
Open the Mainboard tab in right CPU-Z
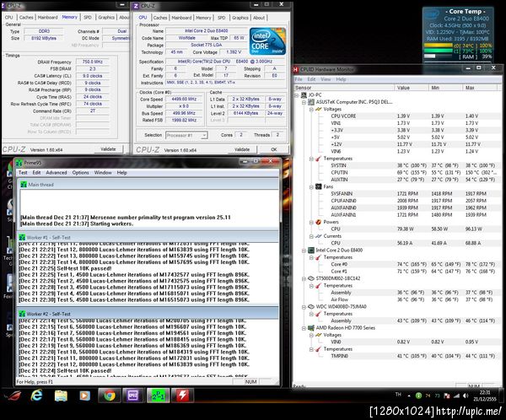pos(181,18)
